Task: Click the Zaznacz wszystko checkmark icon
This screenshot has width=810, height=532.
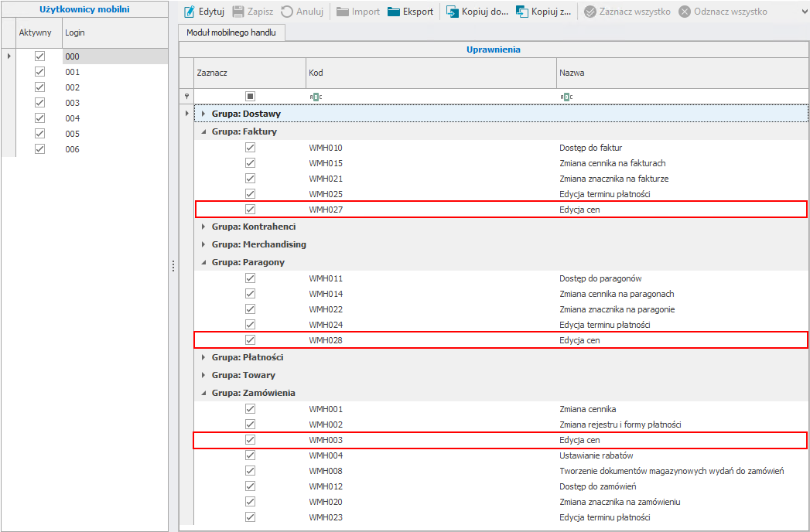Action: 590,12
